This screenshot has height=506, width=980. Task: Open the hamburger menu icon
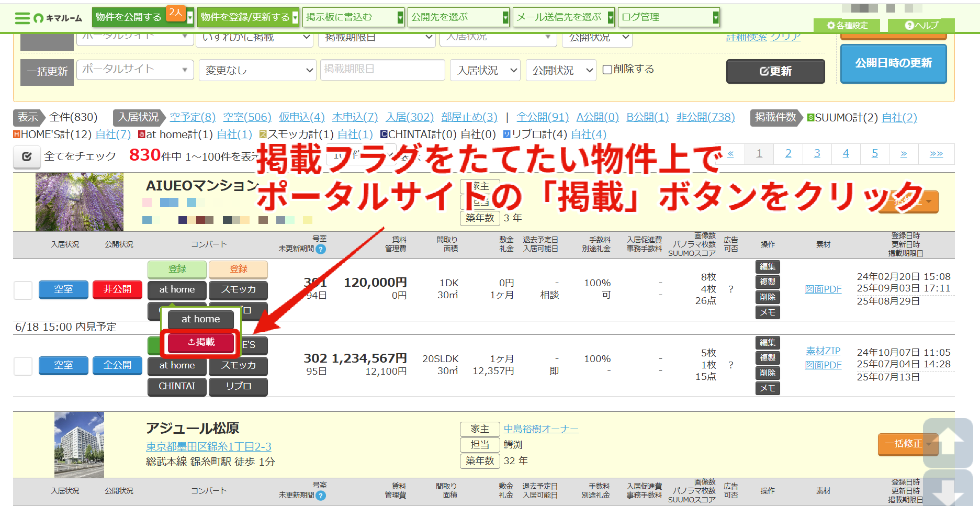pyautogui.click(x=22, y=18)
